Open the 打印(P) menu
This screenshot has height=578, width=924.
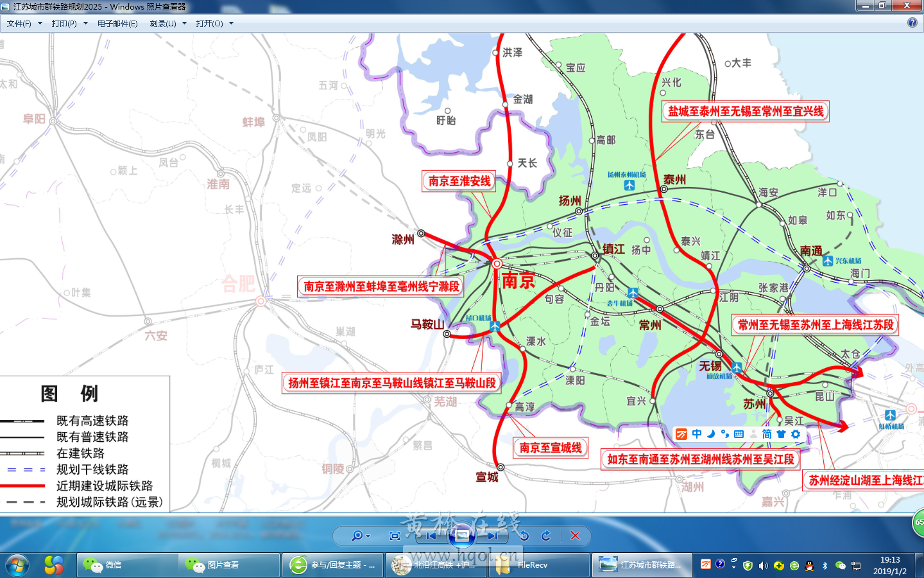pyautogui.click(x=64, y=23)
